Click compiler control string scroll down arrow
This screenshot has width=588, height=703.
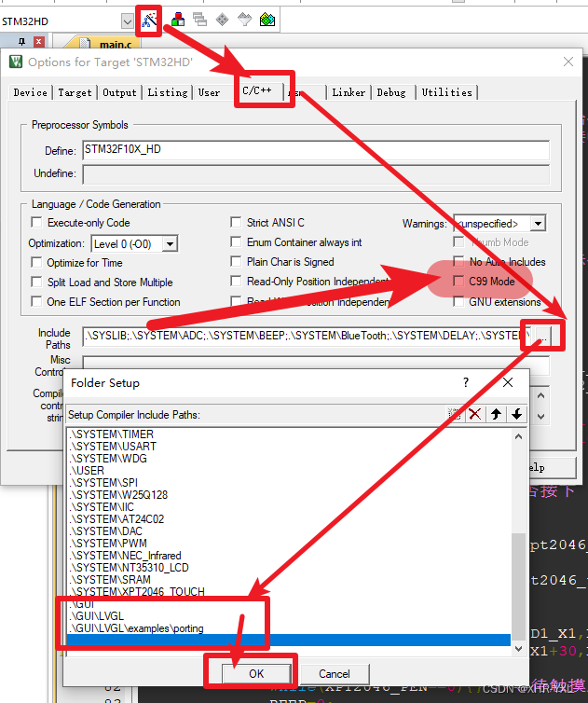(x=541, y=416)
